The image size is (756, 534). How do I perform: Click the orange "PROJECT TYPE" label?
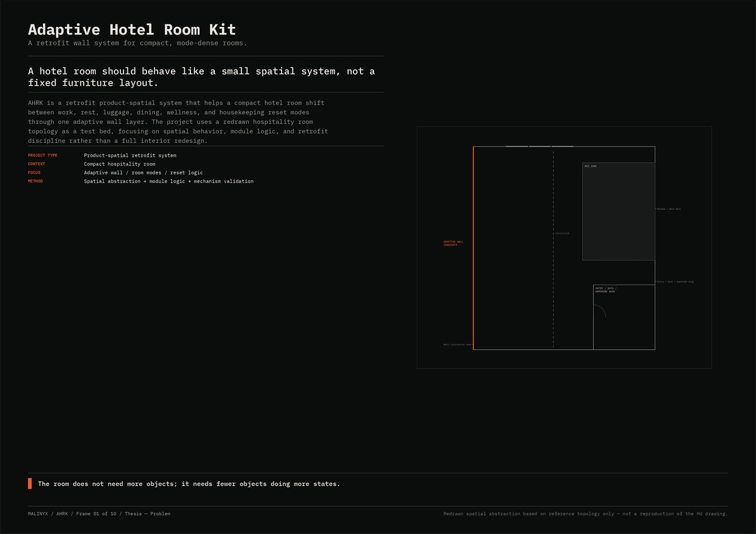[43, 155]
